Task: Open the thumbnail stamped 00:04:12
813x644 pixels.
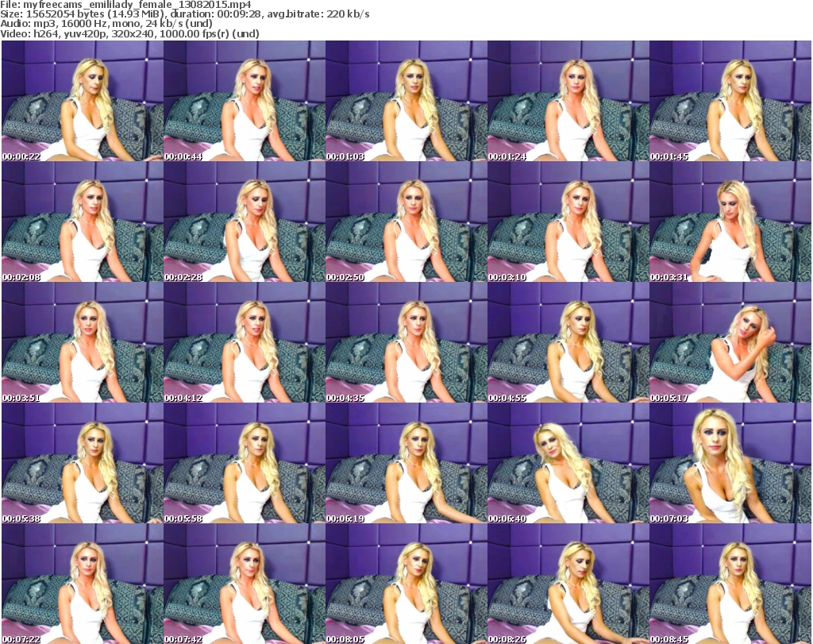Action: pos(245,342)
